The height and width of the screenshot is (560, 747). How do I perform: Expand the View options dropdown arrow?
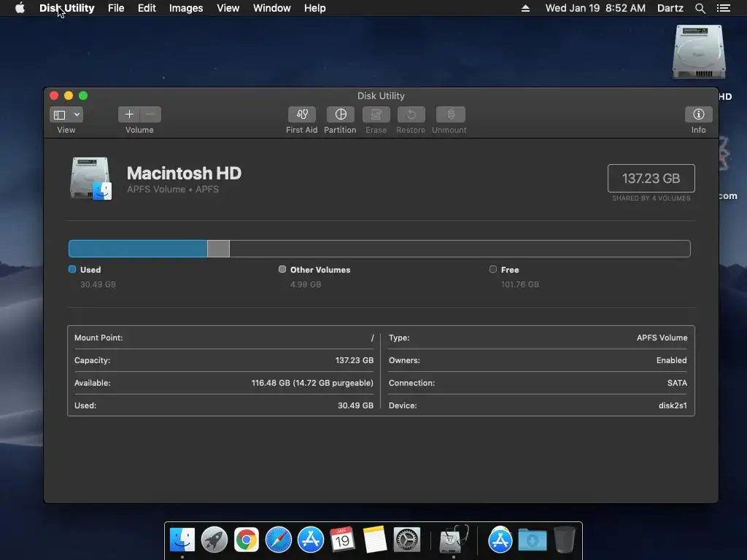pyautogui.click(x=77, y=114)
